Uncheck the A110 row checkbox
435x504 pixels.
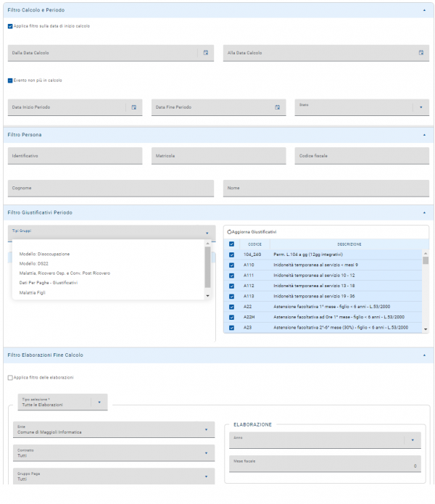(231, 265)
